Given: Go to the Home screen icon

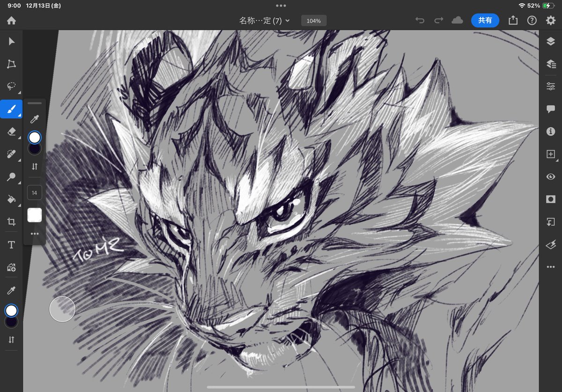Looking at the screenshot, I should point(11,21).
